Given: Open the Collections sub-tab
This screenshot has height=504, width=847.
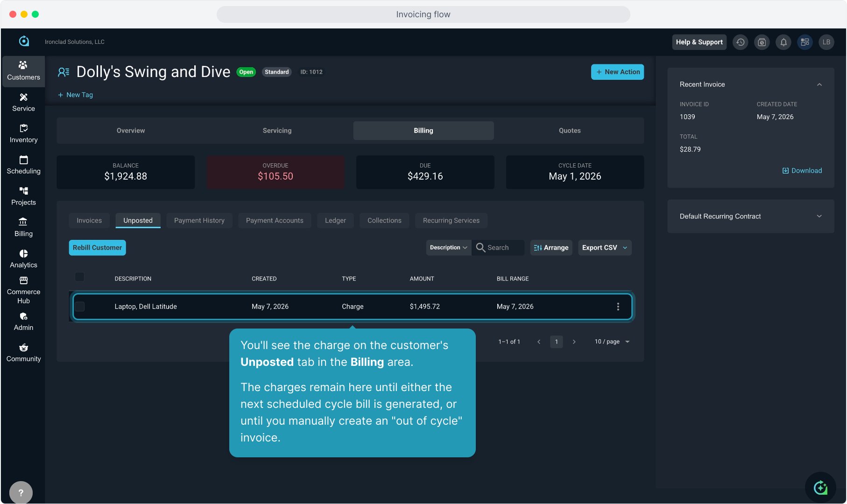Looking at the screenshot, I should click(384, 220).
